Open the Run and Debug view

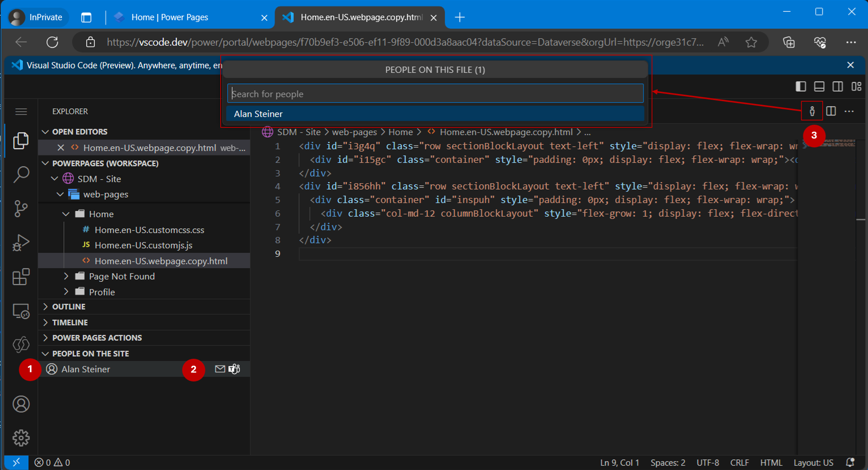pyautogui.click(x=21, y=243)
